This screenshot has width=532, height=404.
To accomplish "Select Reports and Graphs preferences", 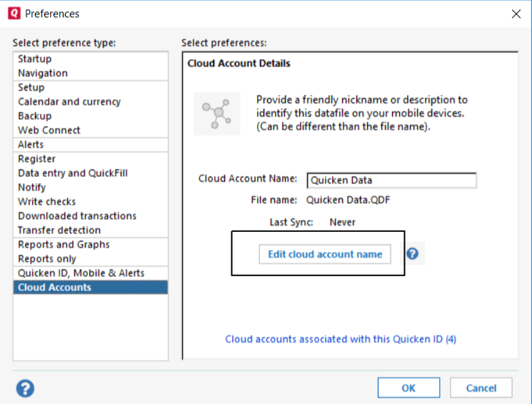I will pyautogui.click(x=91, y=244).
